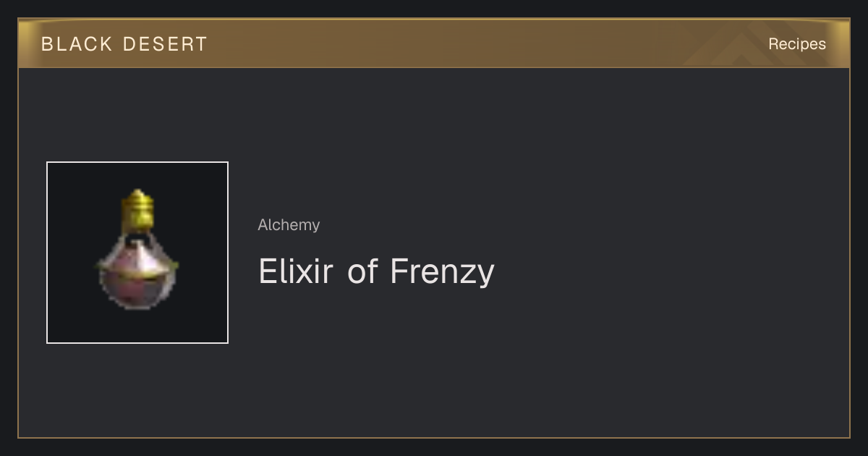This screenshot has height=456, width=868.
Task: Click the Elixir of Frenzy heading
Action: pyautogui.click(x=376, y=271)
